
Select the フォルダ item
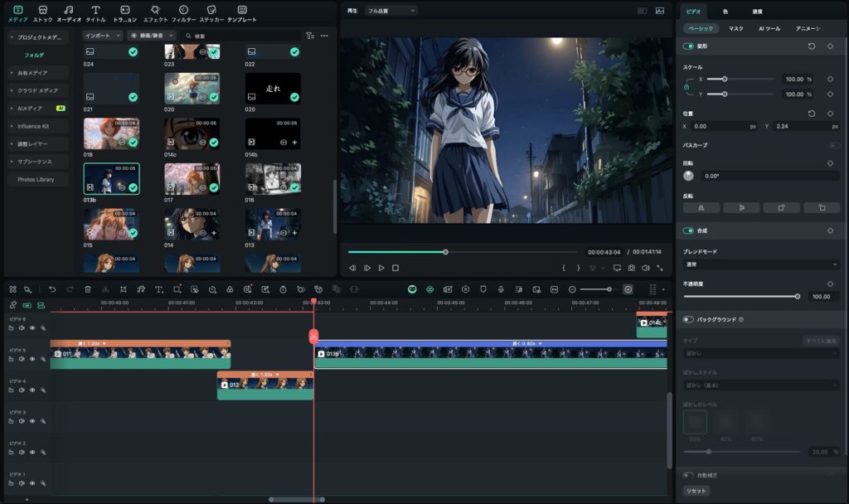tap(34, 56)
